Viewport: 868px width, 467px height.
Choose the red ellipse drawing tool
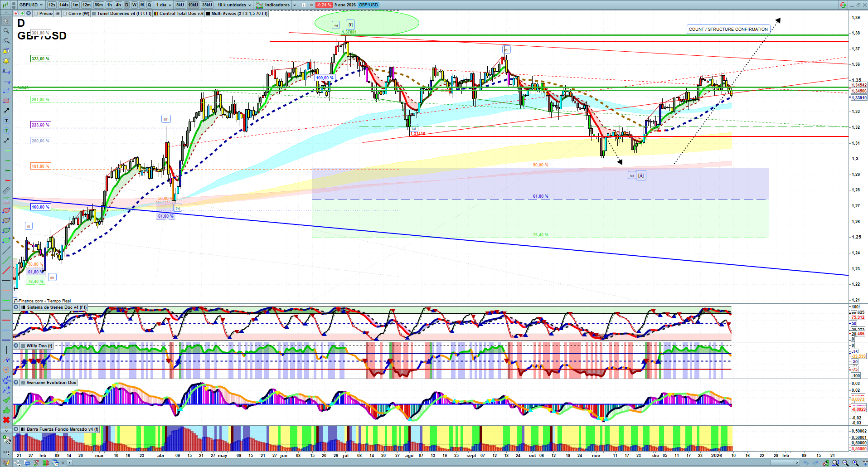[6, 210]
